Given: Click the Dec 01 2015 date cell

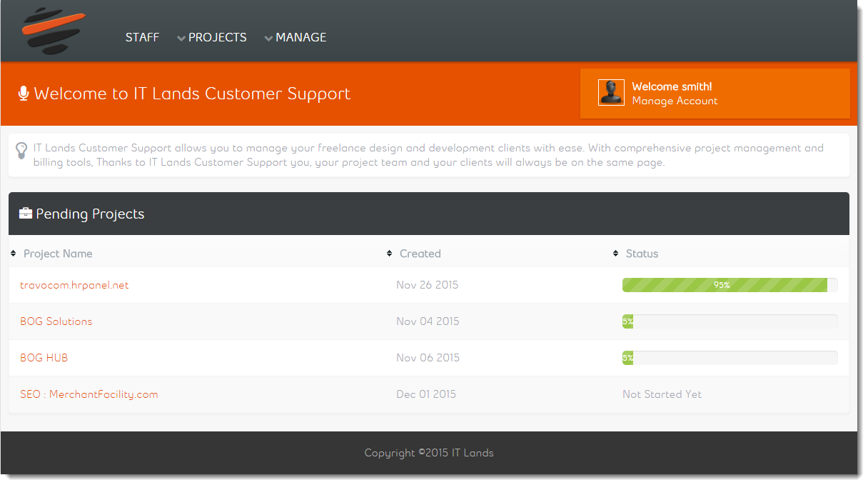Looking at the screenshot, I should pos(426,394).
